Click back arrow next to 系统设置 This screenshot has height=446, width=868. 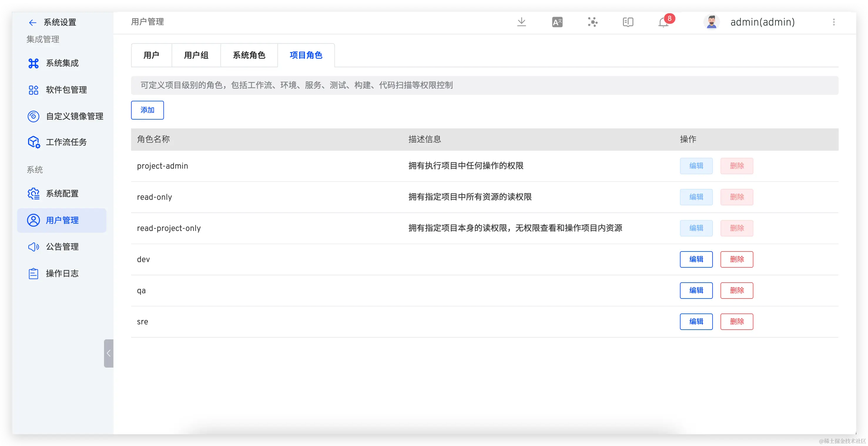tap(32, 23)
